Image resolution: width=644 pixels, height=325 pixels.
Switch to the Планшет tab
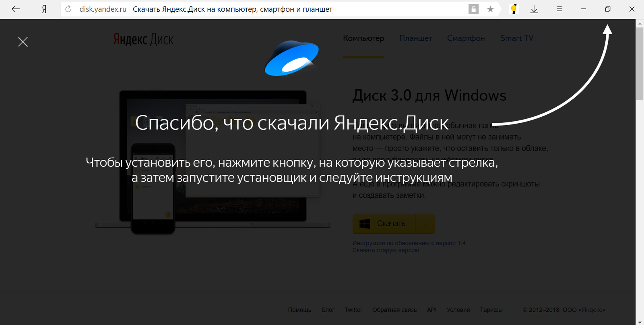[415, 38]
